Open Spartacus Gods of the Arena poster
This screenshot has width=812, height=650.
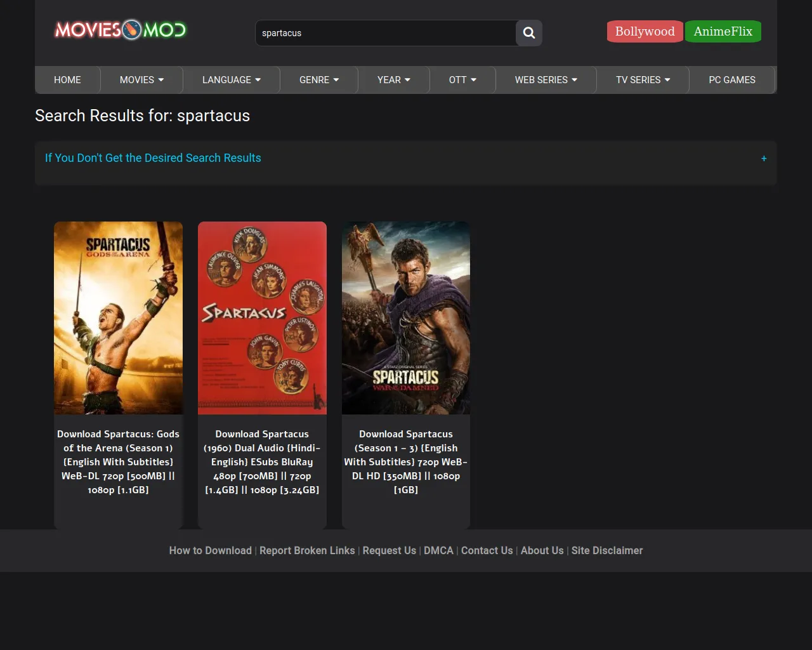click(x=118, y=318)
